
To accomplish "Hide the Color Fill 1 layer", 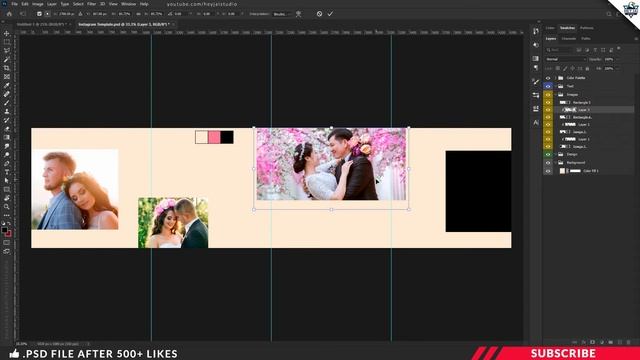I will [x=548, y=171].
